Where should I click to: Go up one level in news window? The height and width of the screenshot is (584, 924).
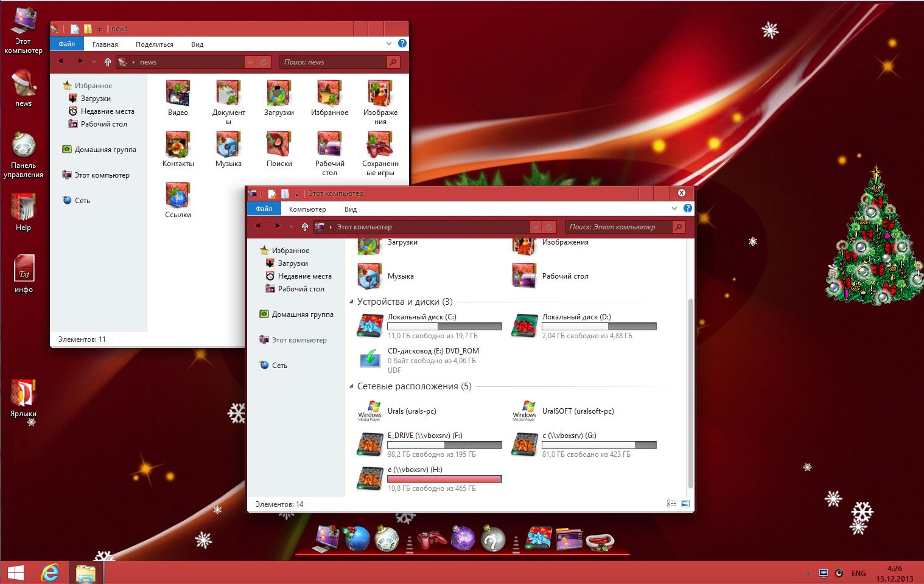(x=108, y=62)
